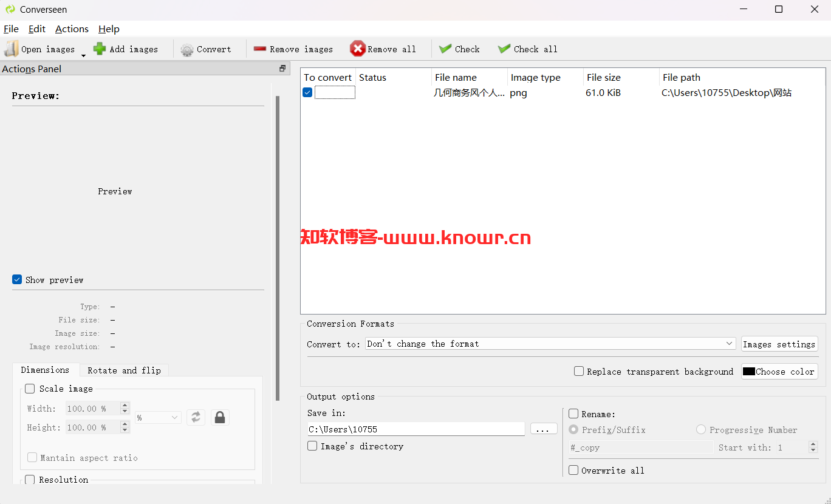Open the Help menu

pos(109,29)
